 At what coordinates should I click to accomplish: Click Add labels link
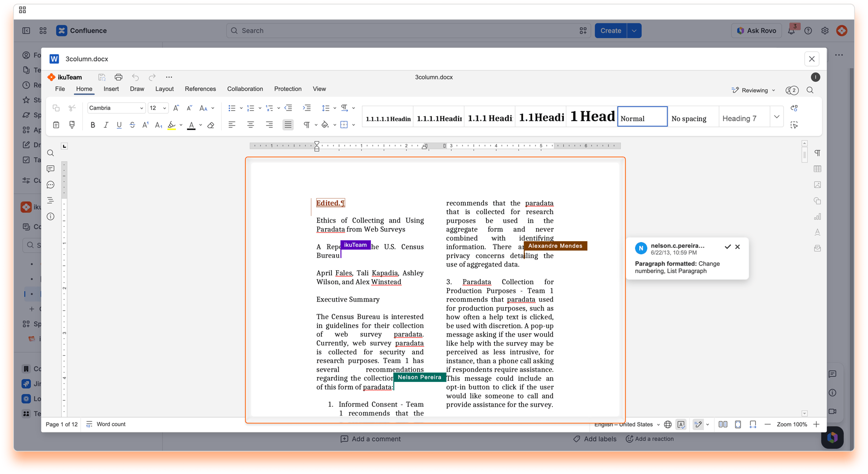click(x=594, y=439)
